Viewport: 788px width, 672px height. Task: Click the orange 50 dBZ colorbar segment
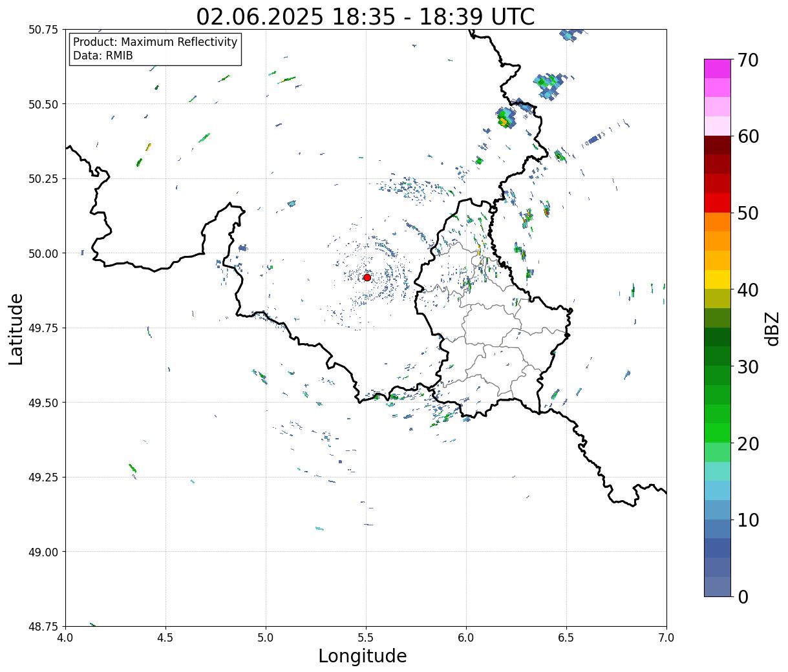[x=718, y=222]
